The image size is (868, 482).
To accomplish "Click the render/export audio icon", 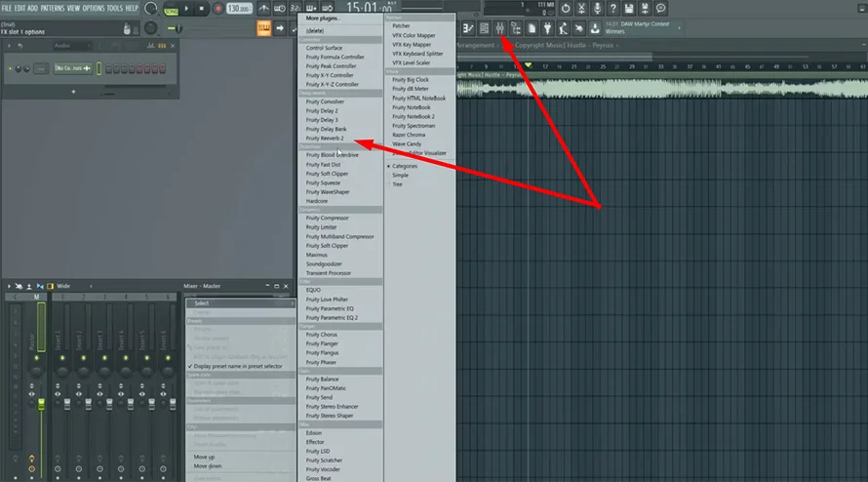I will pos(645,9).
